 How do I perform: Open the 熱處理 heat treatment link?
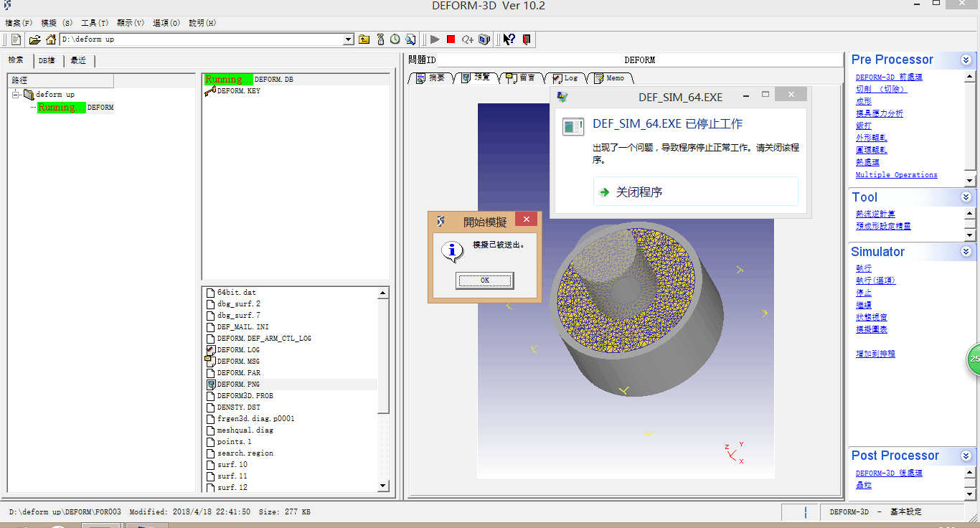click(x=867, y=163)
